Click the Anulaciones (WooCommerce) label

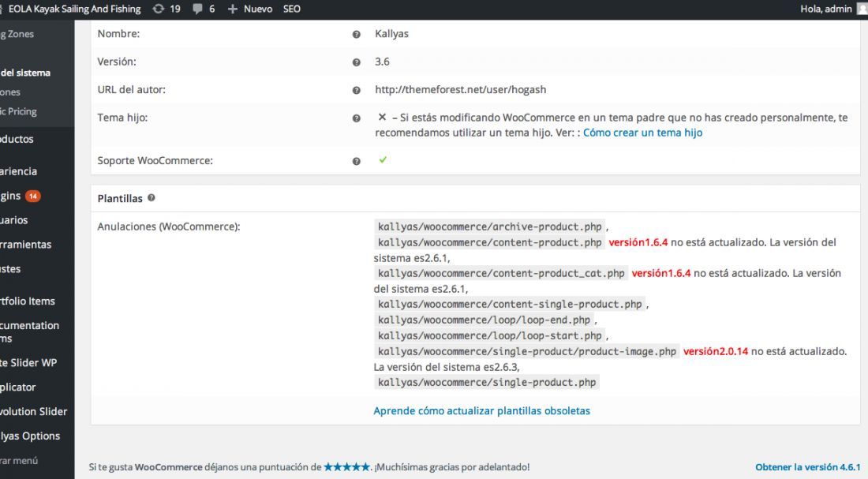tap(169, 226)
